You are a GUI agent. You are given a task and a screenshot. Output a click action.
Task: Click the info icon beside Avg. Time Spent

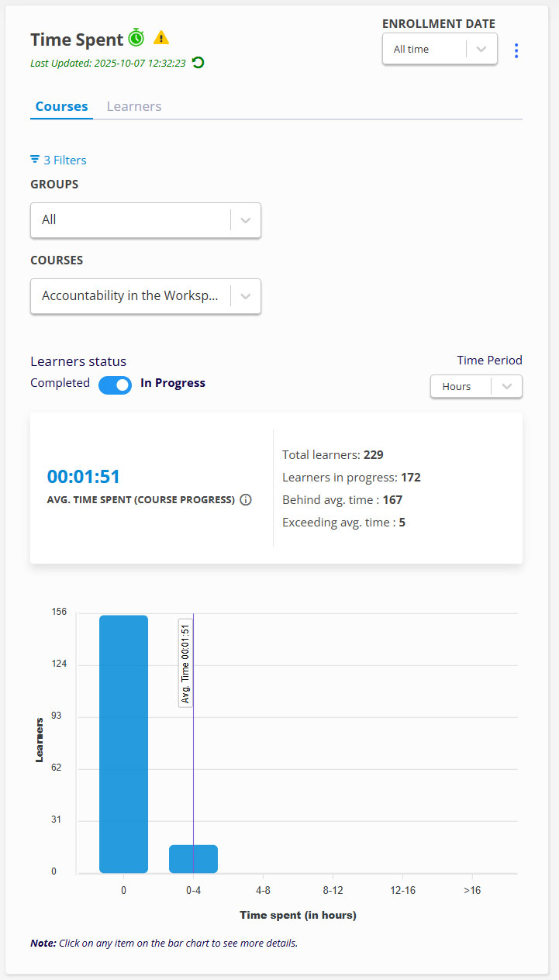click(246, 500)
